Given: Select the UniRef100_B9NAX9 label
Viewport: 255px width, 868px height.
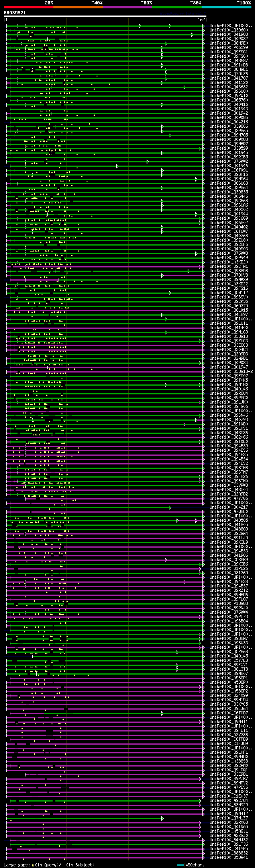Looking at the screenshot, I should coord(229,279).
